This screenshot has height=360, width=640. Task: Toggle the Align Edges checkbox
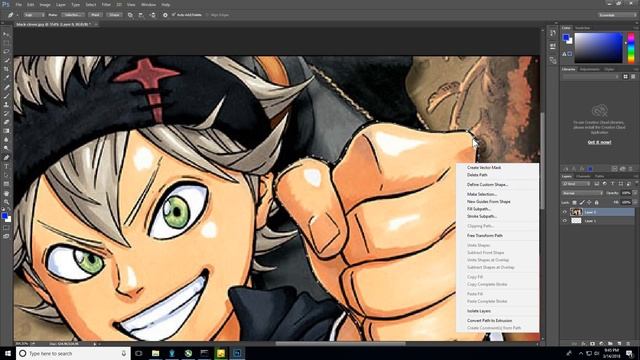point(207,15)
